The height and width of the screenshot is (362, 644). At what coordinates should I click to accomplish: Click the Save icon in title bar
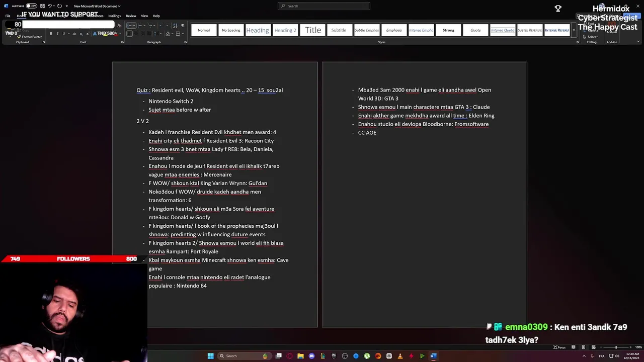[x=42, y=6]
